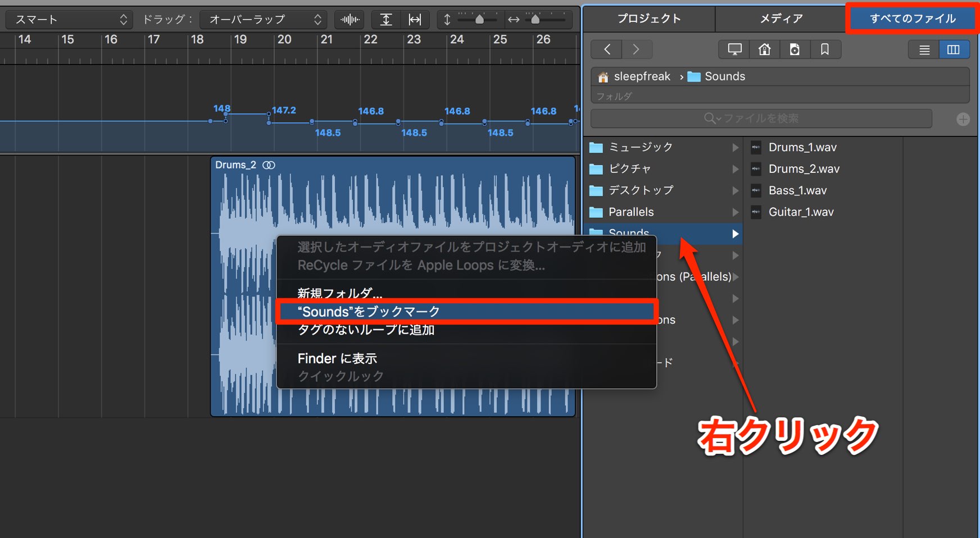
Task: Expand ミュージック folder arrow
Action: click(x=735, y=147)
